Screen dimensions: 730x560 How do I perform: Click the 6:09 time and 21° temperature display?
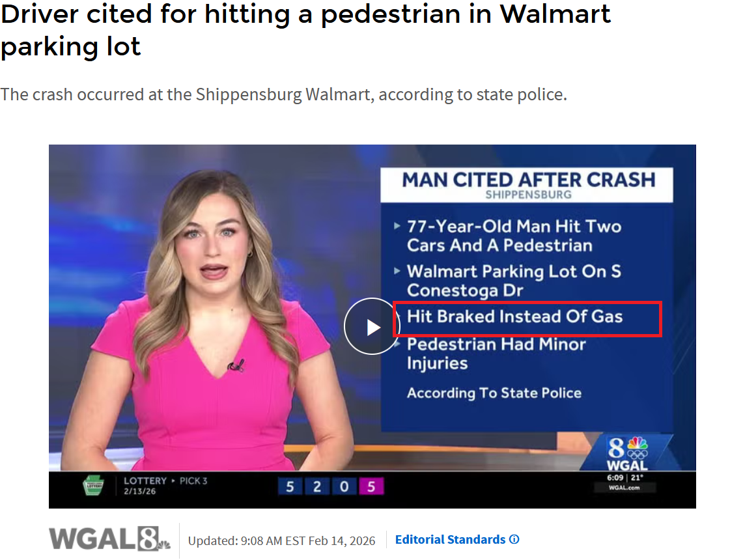pos(625,477)
